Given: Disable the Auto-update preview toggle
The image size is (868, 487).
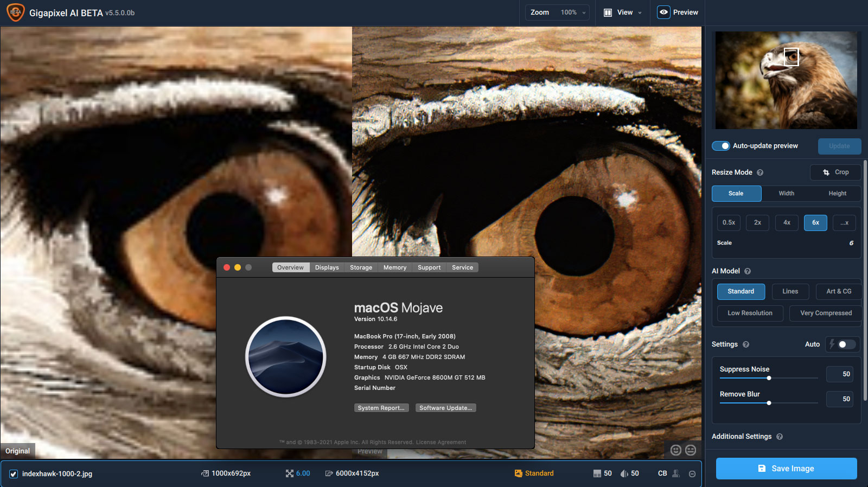Looking at the screenshot, I should coord(721,146).
